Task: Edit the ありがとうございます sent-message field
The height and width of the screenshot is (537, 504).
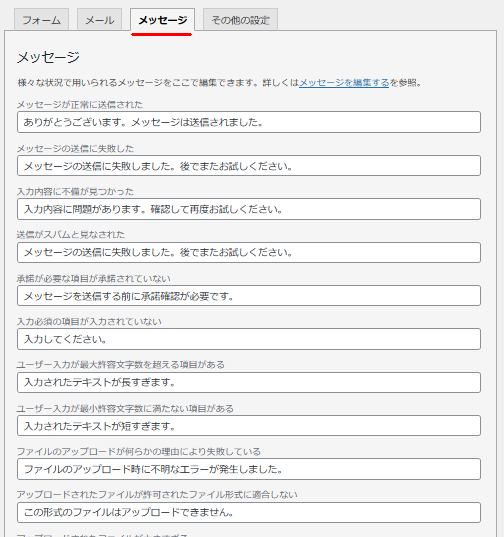Action: click(x=249, y=122)
